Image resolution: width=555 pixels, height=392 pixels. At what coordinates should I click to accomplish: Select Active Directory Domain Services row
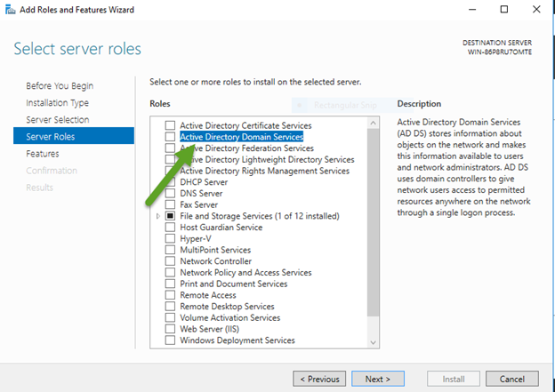[242, 137]
